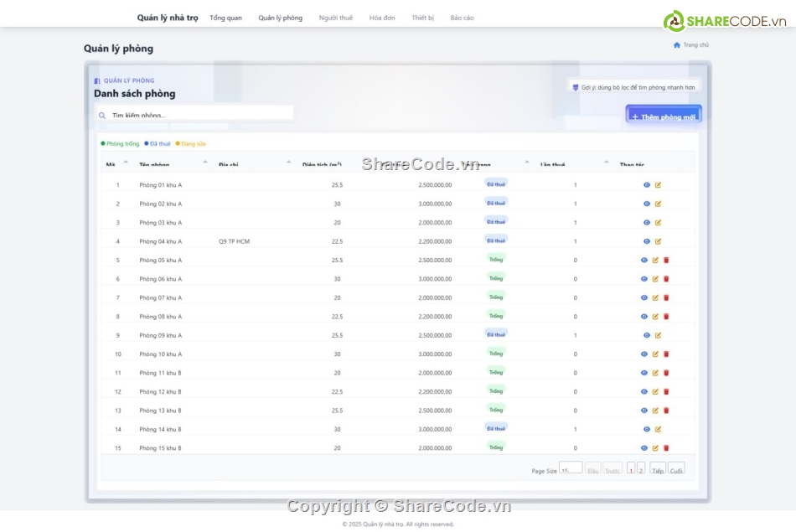
Task: Click the lightbulb tip icon
Action: click(x=575, y=86)
